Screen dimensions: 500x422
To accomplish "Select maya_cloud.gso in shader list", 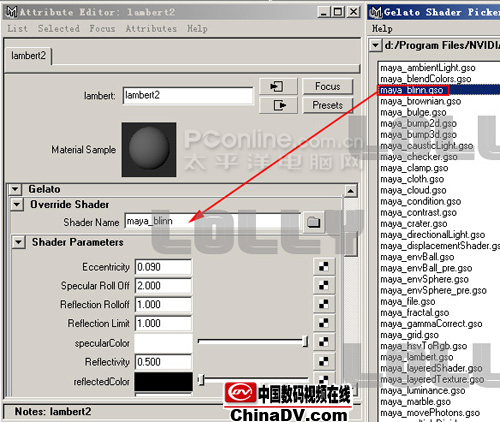I will [413, 190].
